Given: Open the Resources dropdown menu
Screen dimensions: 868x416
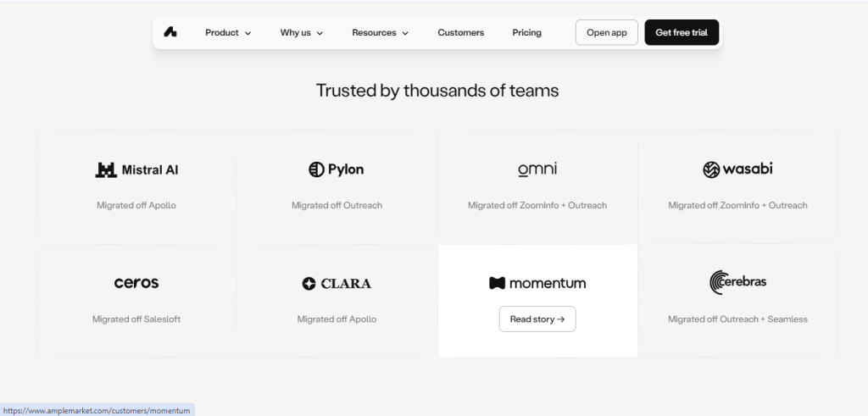Looking at the screenshot, I should coord(381,33).
